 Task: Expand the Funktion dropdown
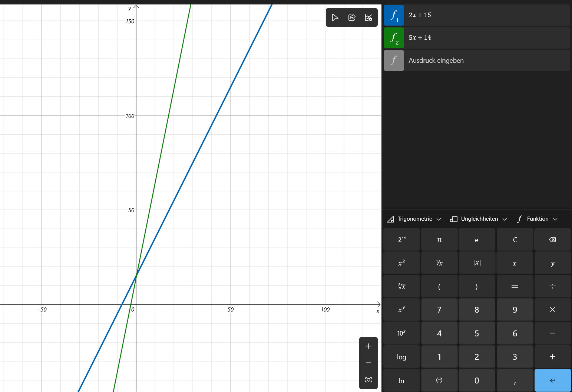(537, 219)
